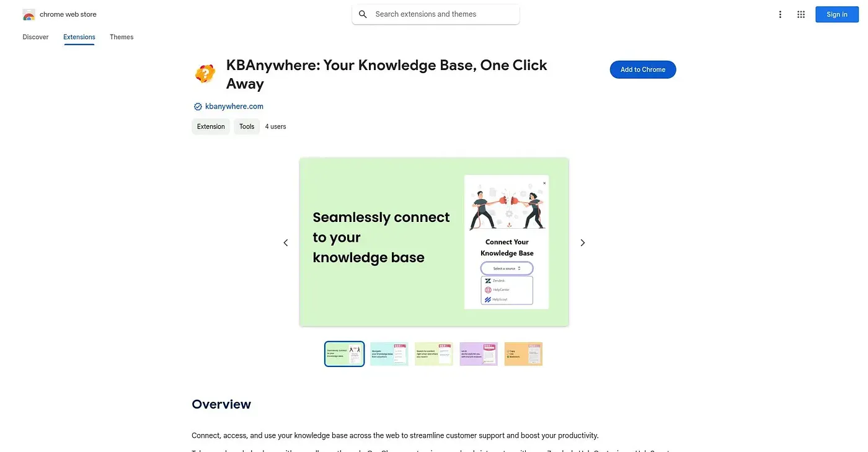Select the orange Copy, Link, Bookmark thumbnail
The image size is (868, 452).
click(523, 354)
